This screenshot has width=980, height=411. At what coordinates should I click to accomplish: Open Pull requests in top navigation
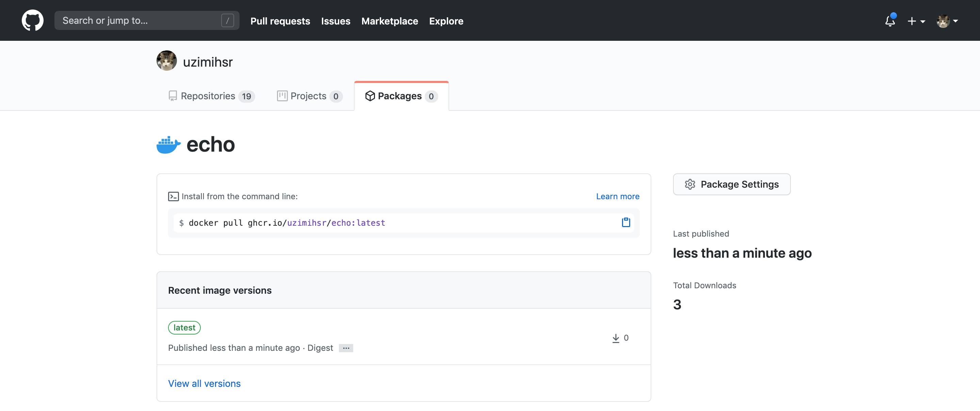280,21
